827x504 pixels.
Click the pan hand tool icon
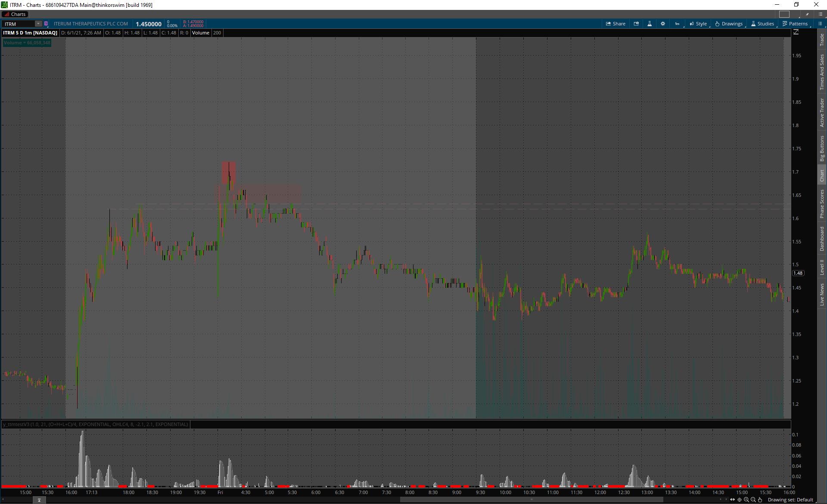[x=760, y=500]
